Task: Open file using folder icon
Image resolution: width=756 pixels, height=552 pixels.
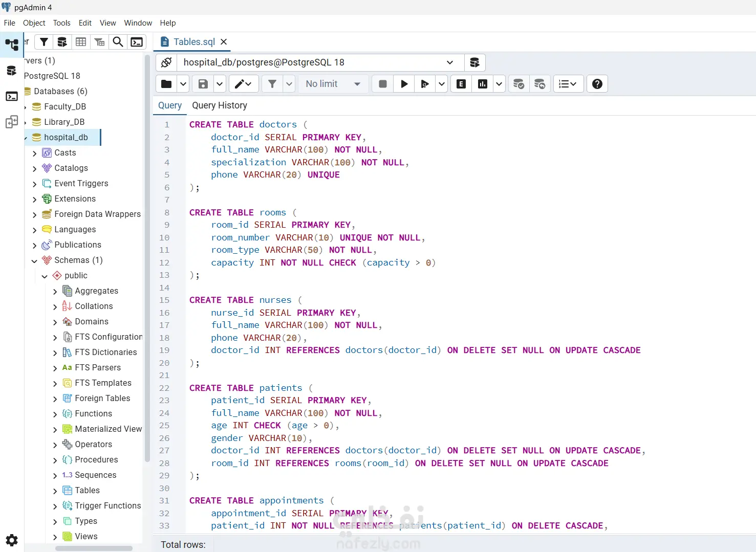Action: 166,84
